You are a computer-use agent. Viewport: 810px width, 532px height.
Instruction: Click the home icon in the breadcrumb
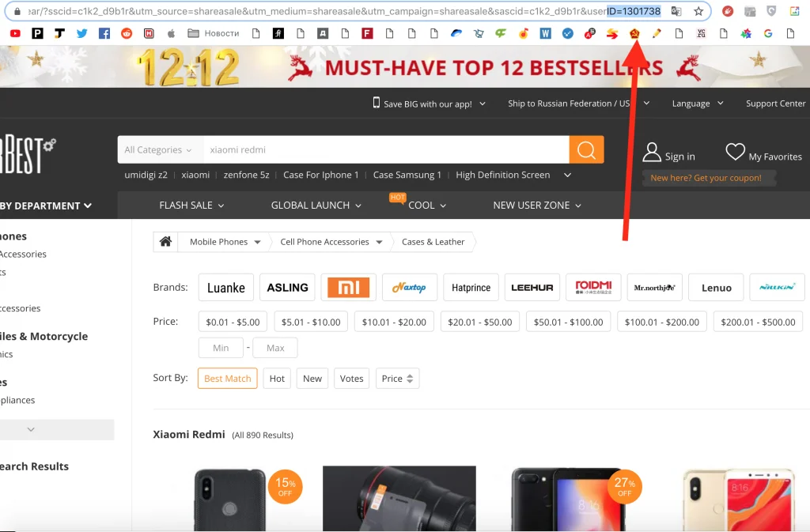[x=165, y=241]
